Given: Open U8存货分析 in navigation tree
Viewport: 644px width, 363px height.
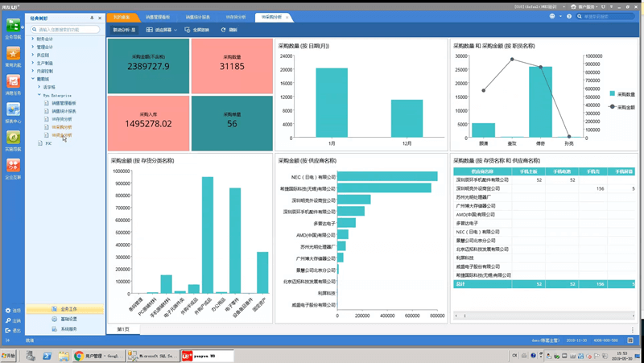Looking at the screenshot, I should (x=62, y=119).
